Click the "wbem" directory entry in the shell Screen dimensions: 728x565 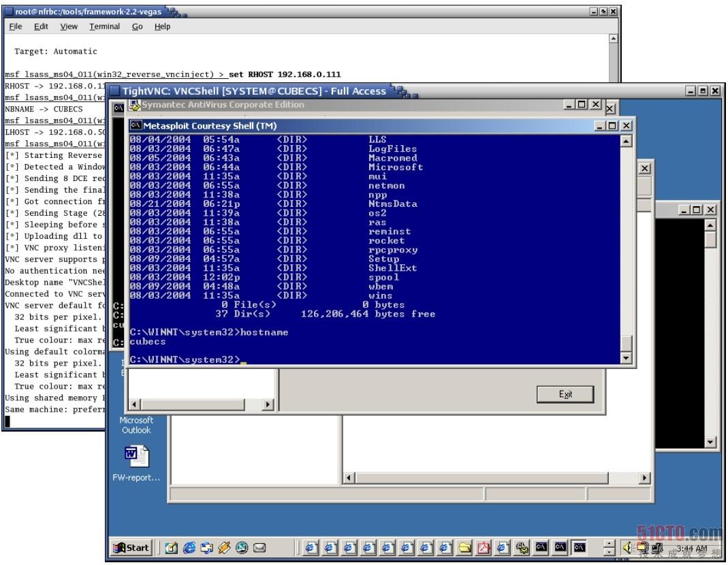(381, 287)
